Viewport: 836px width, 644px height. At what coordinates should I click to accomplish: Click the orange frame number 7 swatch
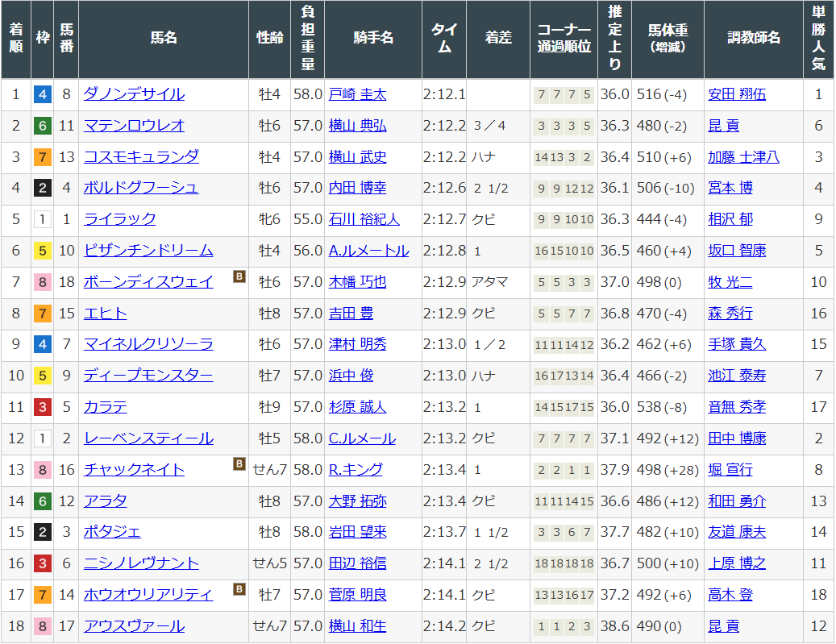coord(42,157)
